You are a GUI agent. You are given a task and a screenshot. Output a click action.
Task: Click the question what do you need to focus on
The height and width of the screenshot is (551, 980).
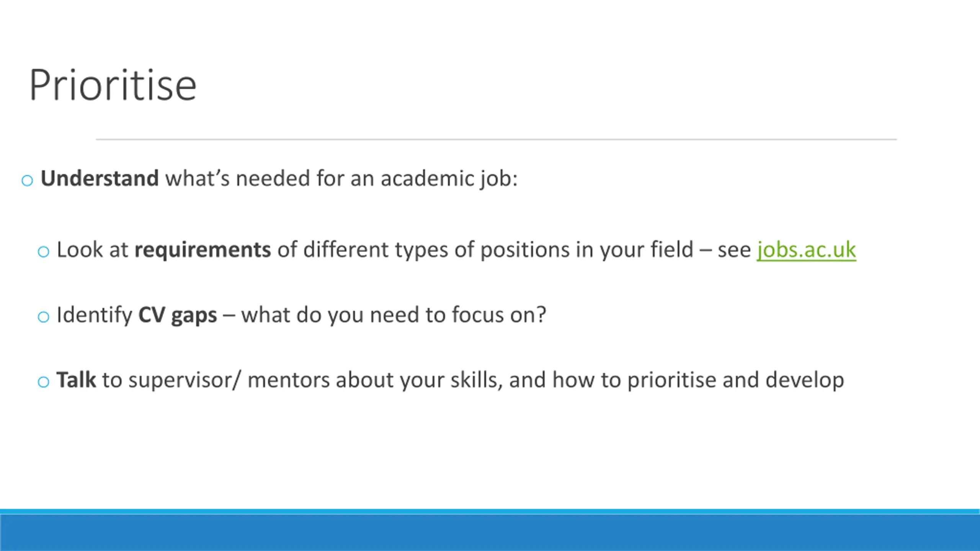click(394, 315)
